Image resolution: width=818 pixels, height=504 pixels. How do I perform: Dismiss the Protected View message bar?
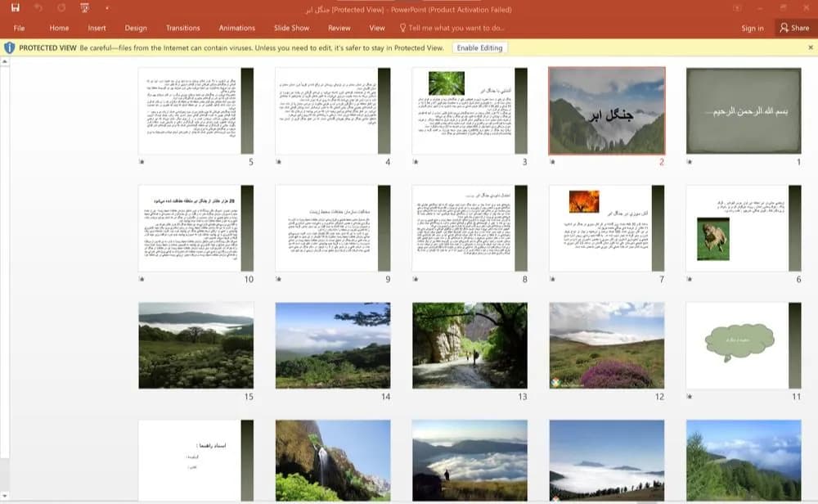(x=811, y=47)
